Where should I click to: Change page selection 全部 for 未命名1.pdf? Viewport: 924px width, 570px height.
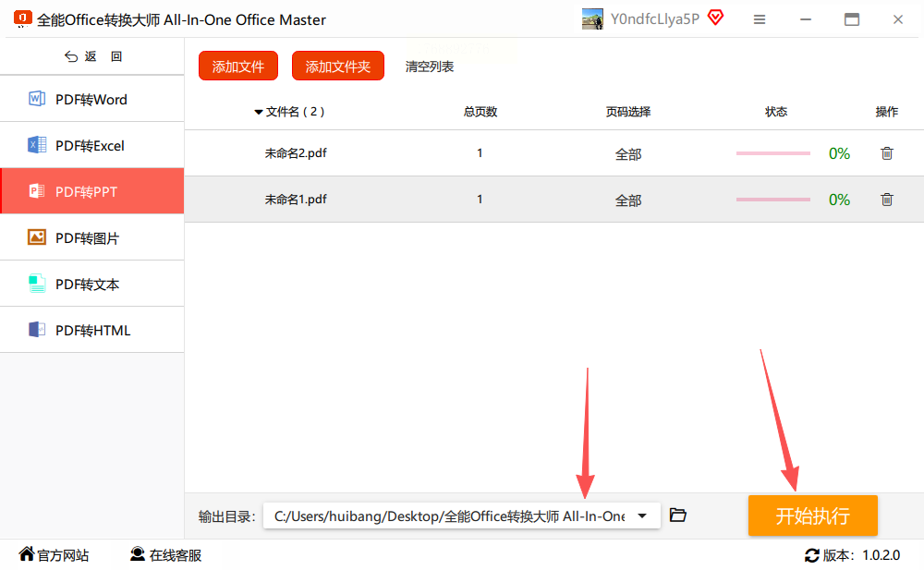(628, 200)
